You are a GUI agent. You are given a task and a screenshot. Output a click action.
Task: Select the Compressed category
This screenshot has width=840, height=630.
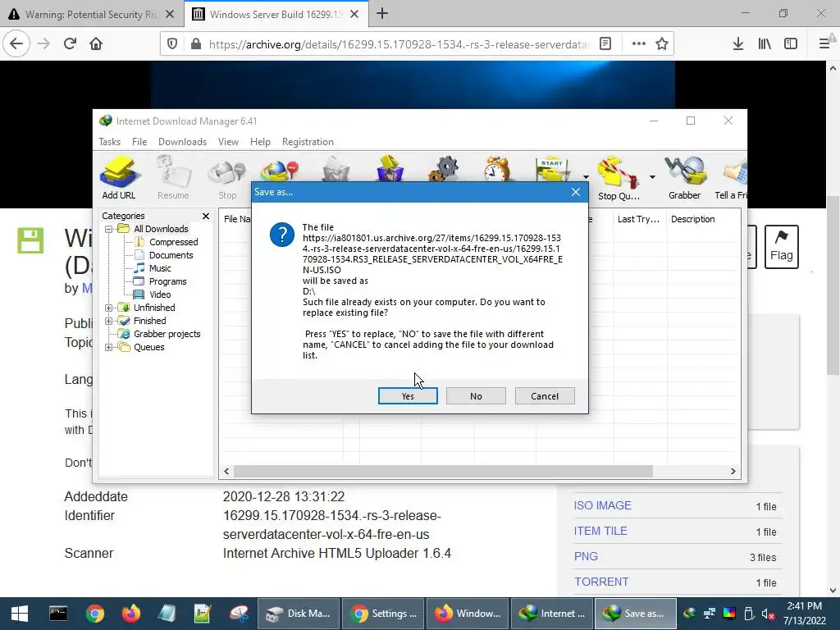(x=173, y=242)
